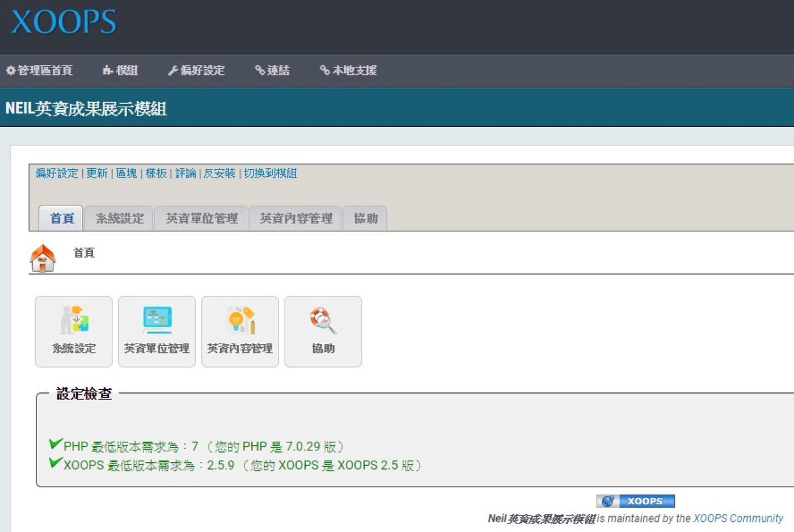Image resolution: width=794 pixels, height=532 pixels.
Task: Switch to the 英資內容管理 tab
Action: coord(295,218)
